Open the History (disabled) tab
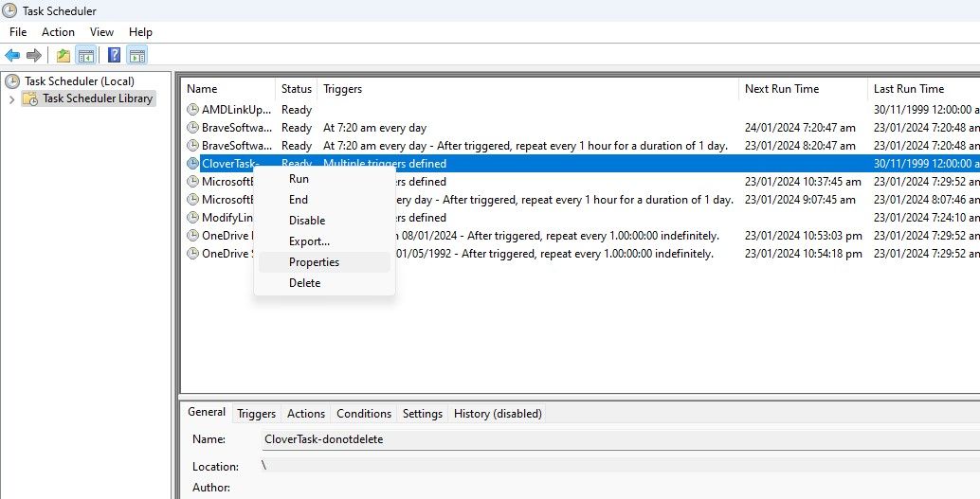The width and height of the screenshot is (980, 499). point(498,414)
